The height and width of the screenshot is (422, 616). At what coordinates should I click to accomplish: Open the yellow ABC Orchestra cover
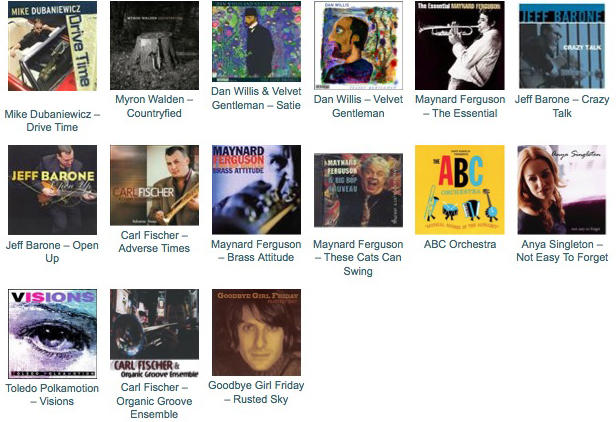(x=460, y=190)
